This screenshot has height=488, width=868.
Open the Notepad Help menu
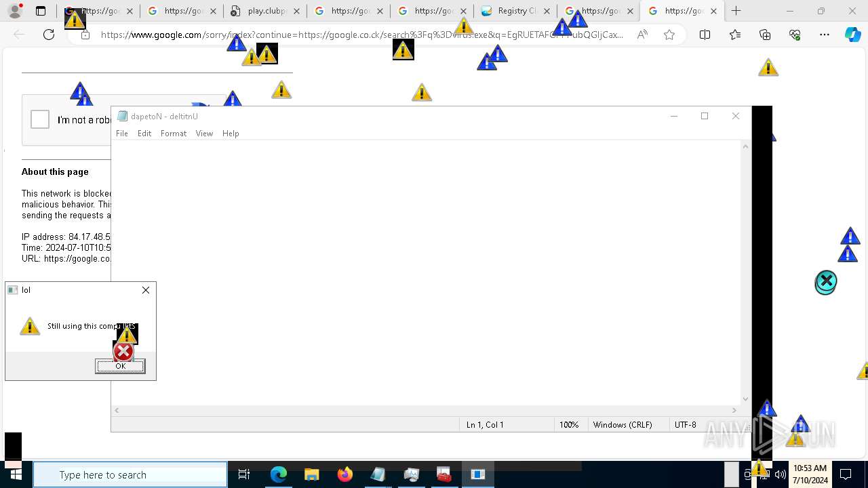pyautogui.click(x=231, y=134)
